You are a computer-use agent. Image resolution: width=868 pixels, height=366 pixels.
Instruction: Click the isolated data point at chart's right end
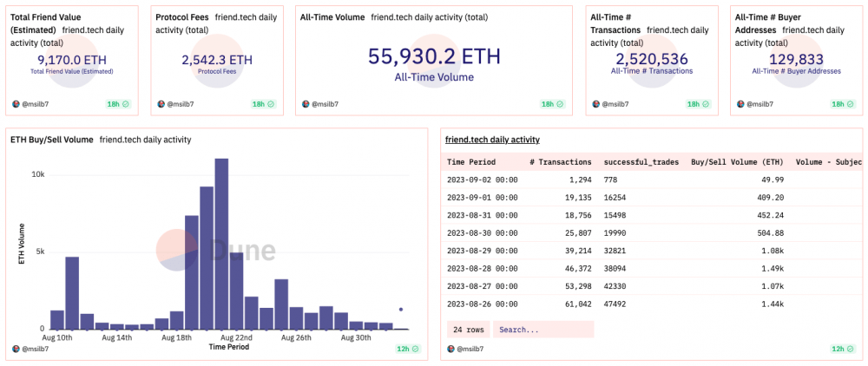tap(401, 310)
